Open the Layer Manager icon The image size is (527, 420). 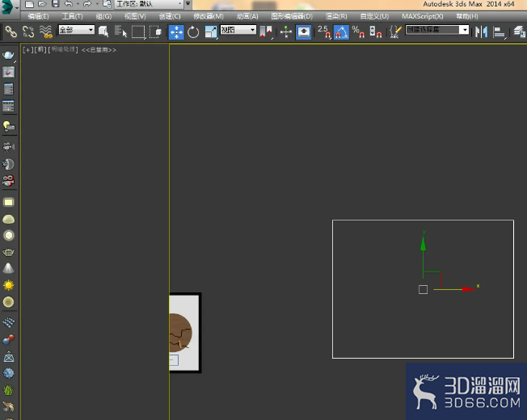(x=519, y=32)
